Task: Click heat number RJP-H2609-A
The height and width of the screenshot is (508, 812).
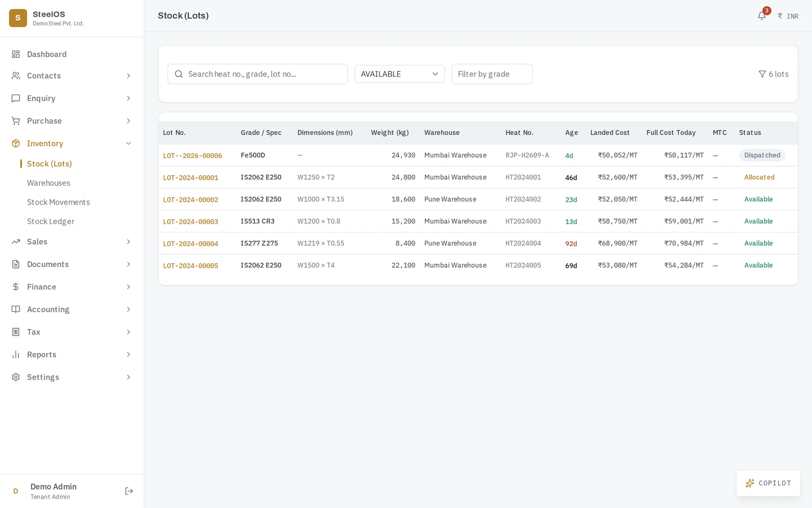Action: coord(527,155)
